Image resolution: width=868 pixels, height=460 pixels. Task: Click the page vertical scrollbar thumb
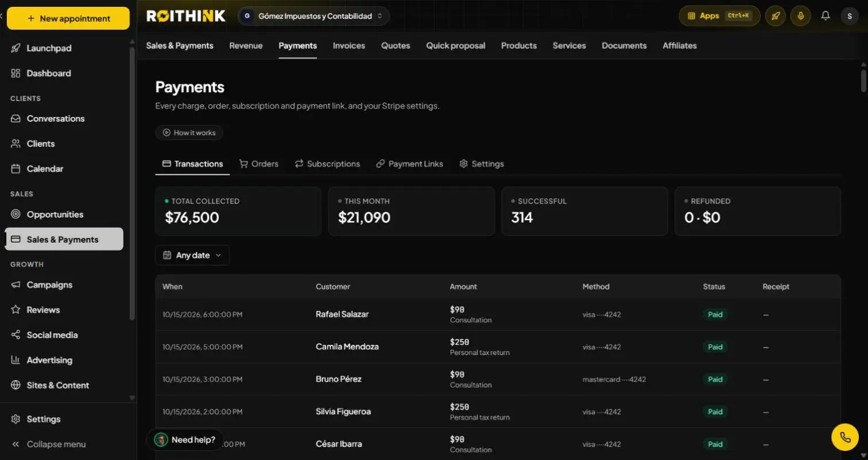coord(863,80)
